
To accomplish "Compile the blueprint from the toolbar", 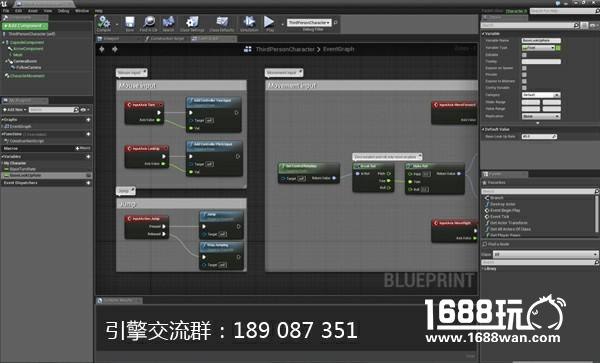I will (104, 23).
